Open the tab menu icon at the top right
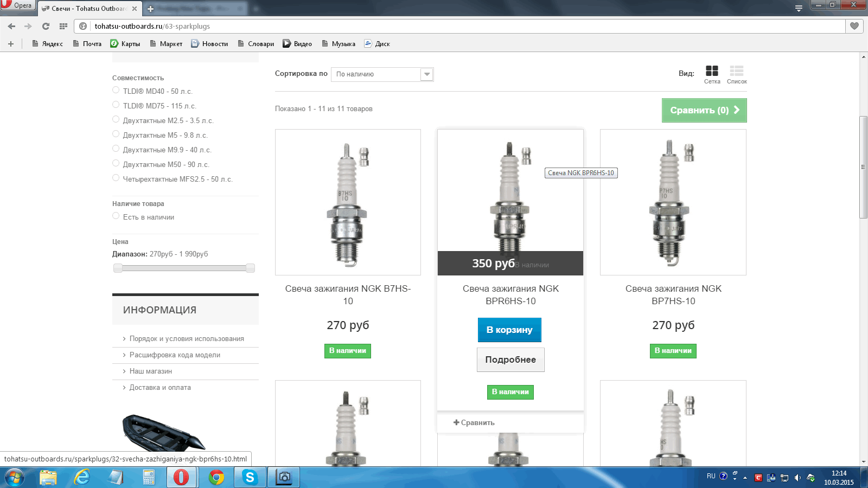 pyautogui.click(x=799, y=9)
